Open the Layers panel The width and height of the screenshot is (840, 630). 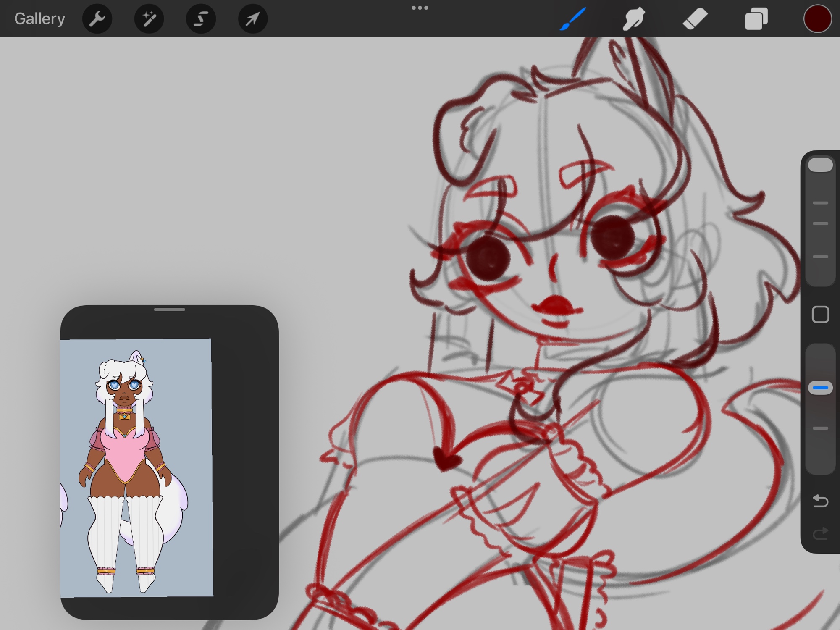click(x=756, y=19)
